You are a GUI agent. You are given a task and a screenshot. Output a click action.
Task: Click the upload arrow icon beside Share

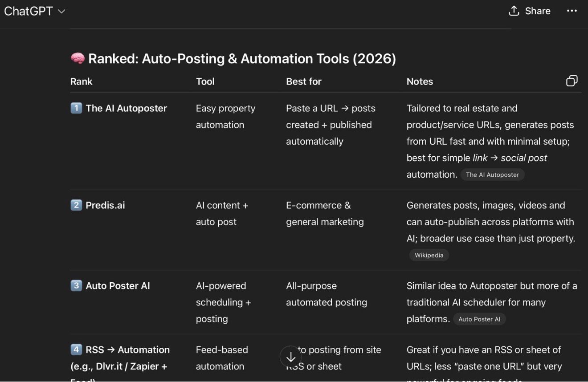(514, 11)
